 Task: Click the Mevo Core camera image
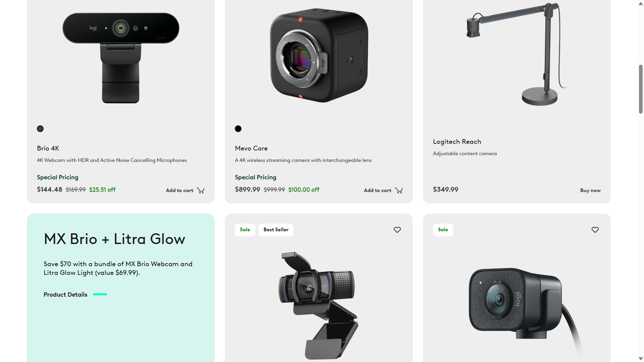(319, 55)
